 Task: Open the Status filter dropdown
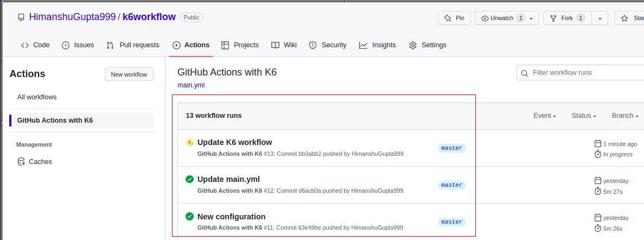[x=584, y=116]
